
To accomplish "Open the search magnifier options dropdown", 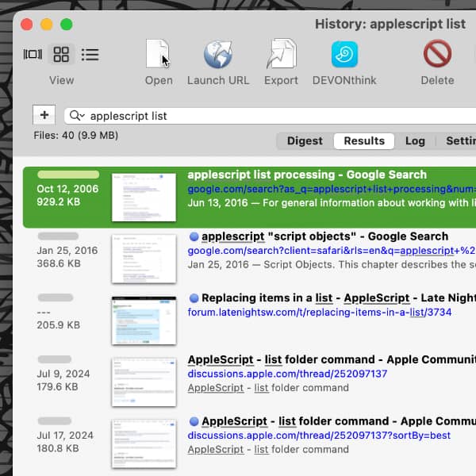I will pyautogui.click(x=77, y=116).
